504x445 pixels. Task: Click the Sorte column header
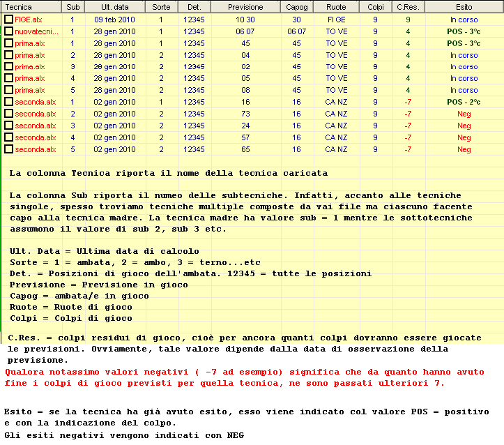(161, 7)
